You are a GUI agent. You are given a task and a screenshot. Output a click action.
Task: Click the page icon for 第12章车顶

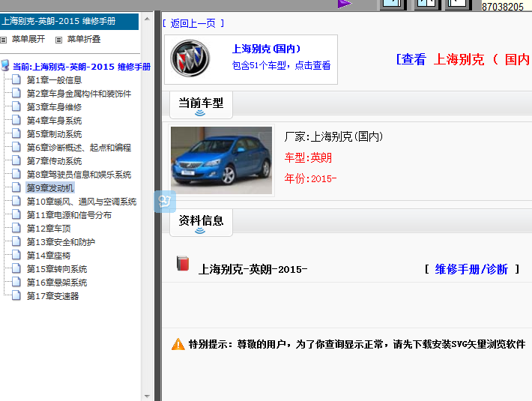coord(16,228)
